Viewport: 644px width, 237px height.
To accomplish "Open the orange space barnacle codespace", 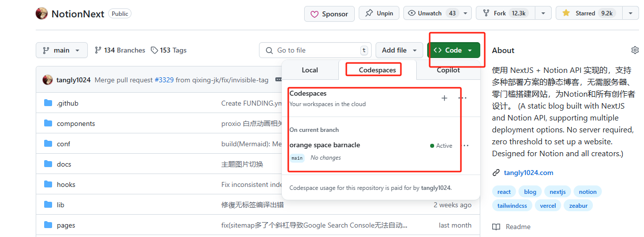I will pyautogui.click(x=324, y=145).
